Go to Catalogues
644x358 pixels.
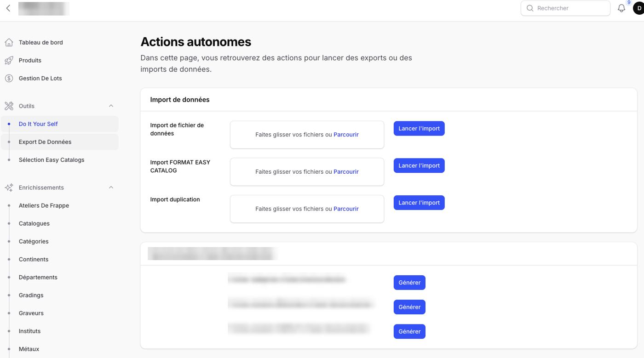[34, 223]
